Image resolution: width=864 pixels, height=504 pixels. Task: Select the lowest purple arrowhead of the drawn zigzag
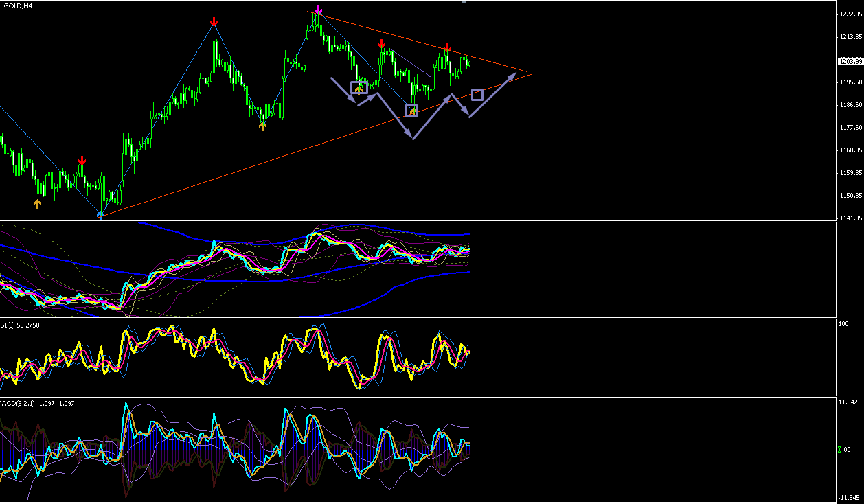pyautogui.click(x=413, y=137)
